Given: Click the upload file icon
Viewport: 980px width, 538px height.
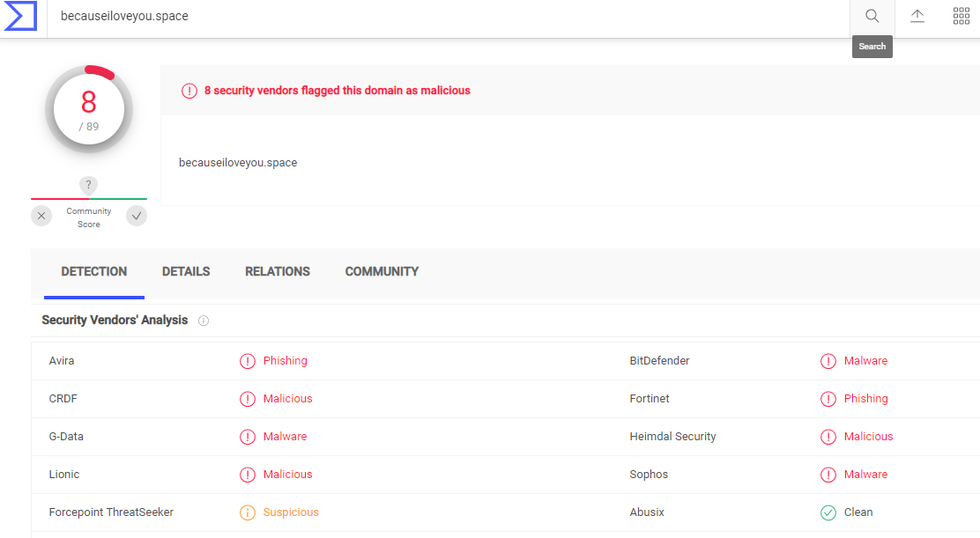Looking at the screenshot, I should coord(917,17).
